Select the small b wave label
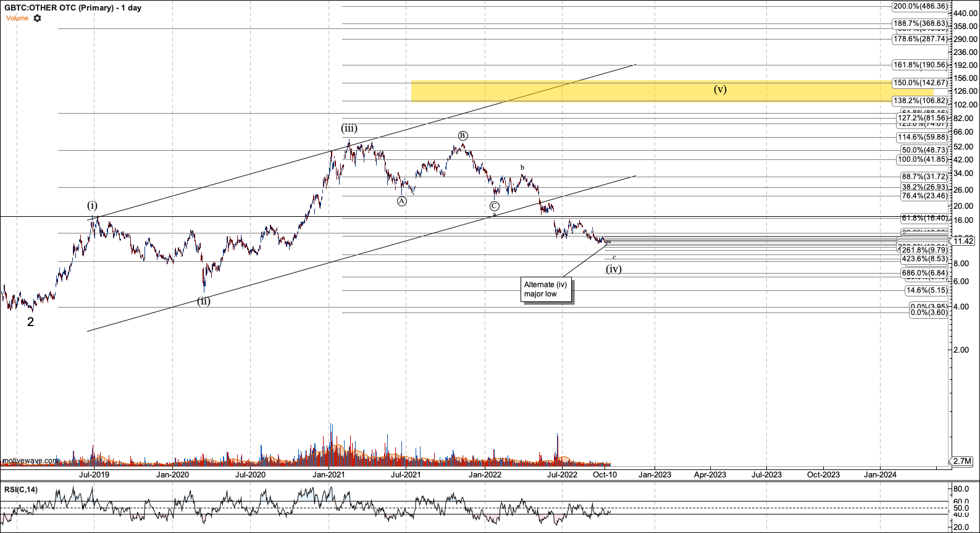The height and width of the screenshot is (533, 980). (522, 167)
